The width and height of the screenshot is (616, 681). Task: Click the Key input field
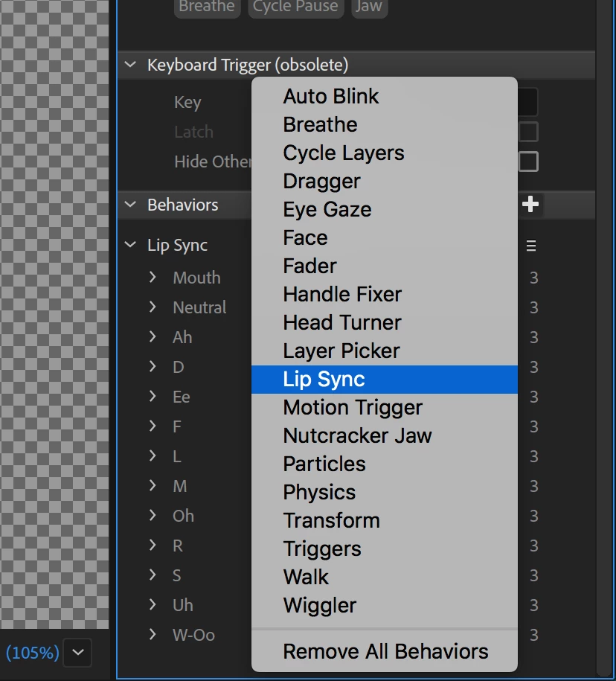pyautogui.click(x=527, y=102)
